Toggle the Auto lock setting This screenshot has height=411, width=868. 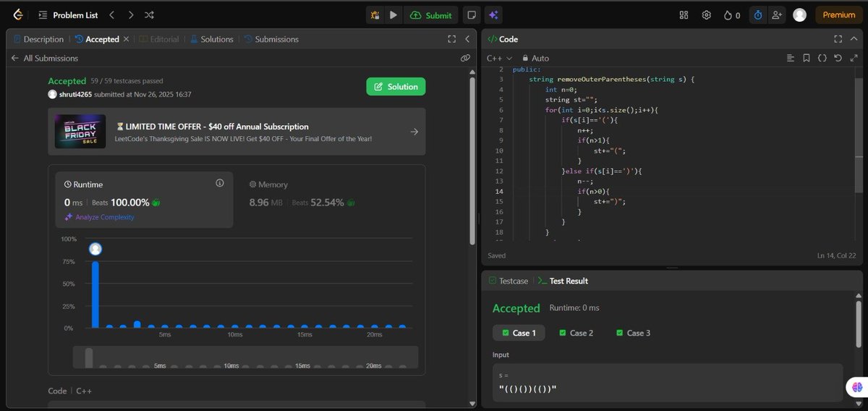(x=535, y=58)
